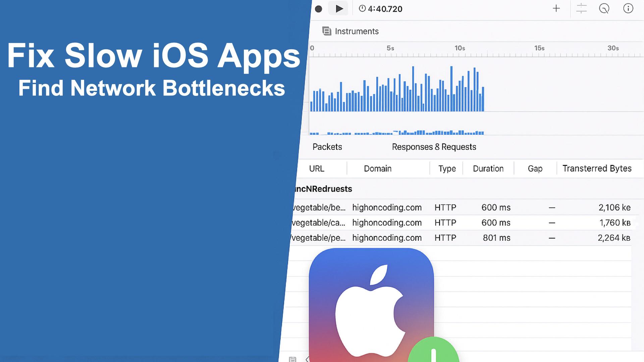This screenshot has width=644, height=362.
Task: Sort by the Transferred Bytes column header
Action: 597,168
